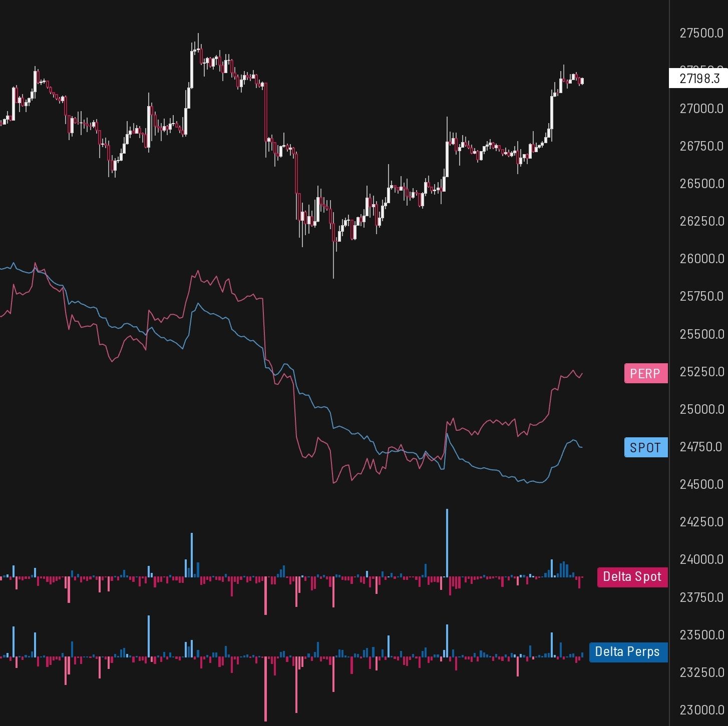The height and width of the screenshot is (726, 728).
Task: Click the 24000.0 price axis label
Action: [701, 559]
